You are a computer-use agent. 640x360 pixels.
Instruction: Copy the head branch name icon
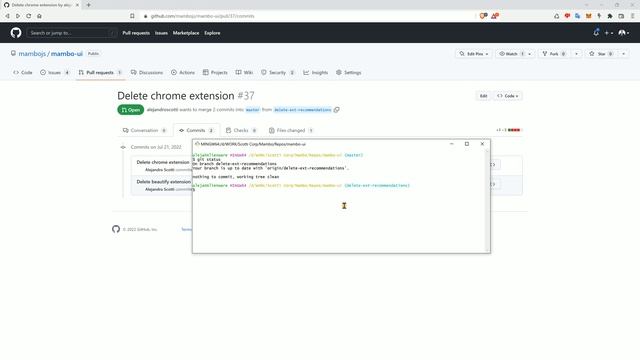(337, 110)
